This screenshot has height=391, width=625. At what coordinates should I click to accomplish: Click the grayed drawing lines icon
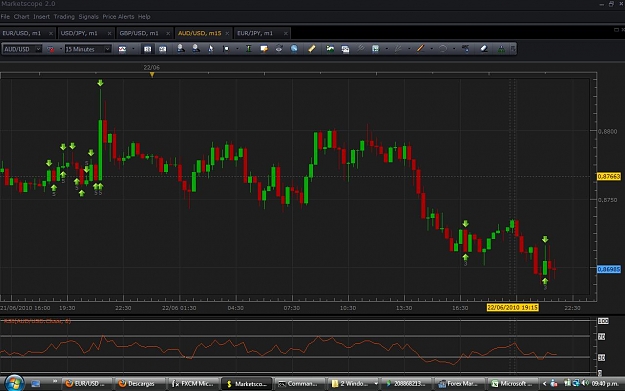398,49
